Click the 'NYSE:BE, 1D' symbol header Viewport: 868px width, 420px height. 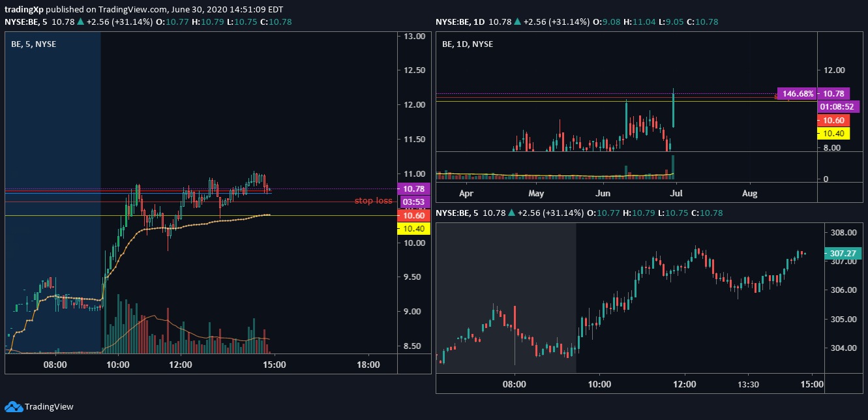[460, 22]
